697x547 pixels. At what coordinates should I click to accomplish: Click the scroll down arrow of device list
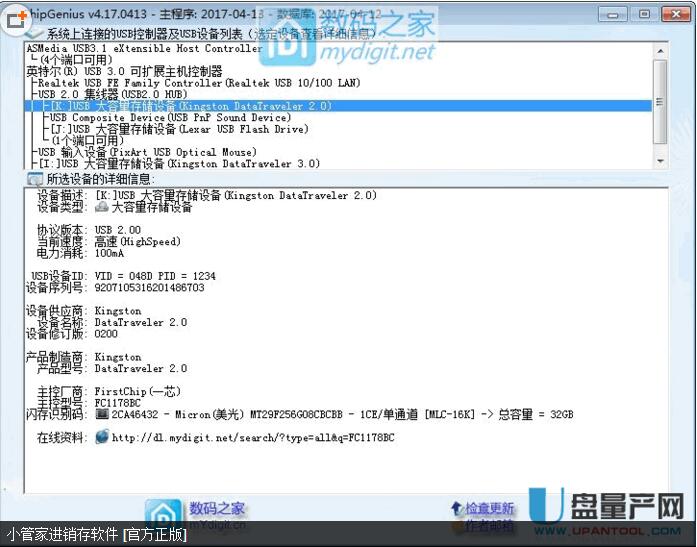660,161
